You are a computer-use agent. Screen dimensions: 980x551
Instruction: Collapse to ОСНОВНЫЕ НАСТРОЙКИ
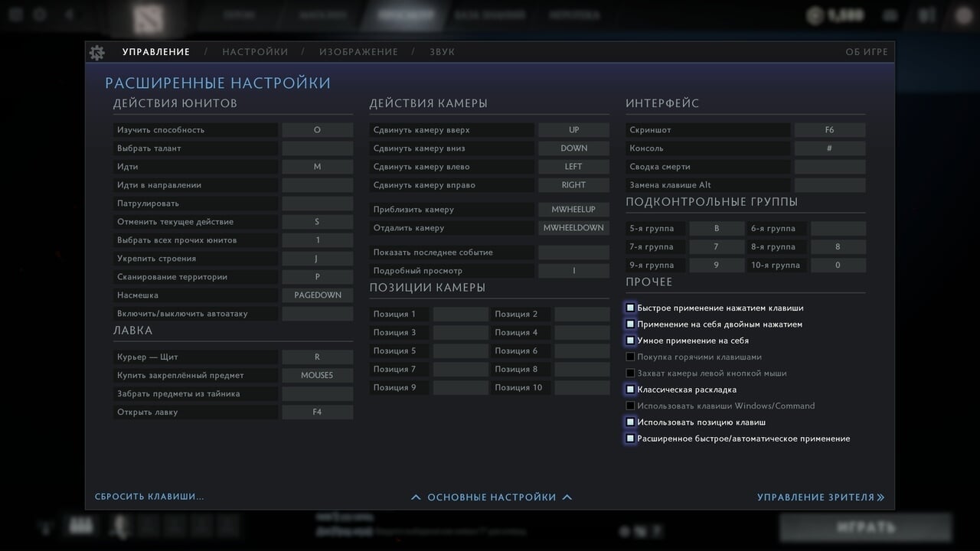tap(492, 497)
